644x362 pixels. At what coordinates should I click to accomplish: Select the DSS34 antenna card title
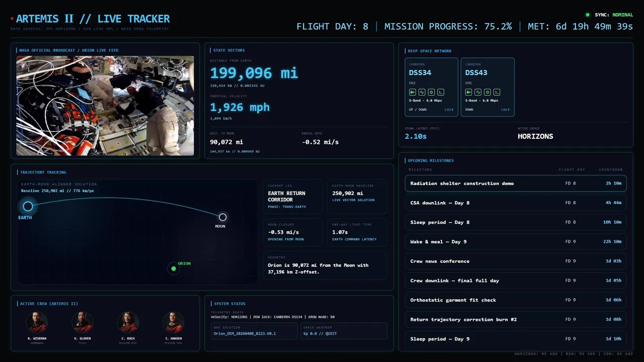pyautogui.click(x=420, y=72)
